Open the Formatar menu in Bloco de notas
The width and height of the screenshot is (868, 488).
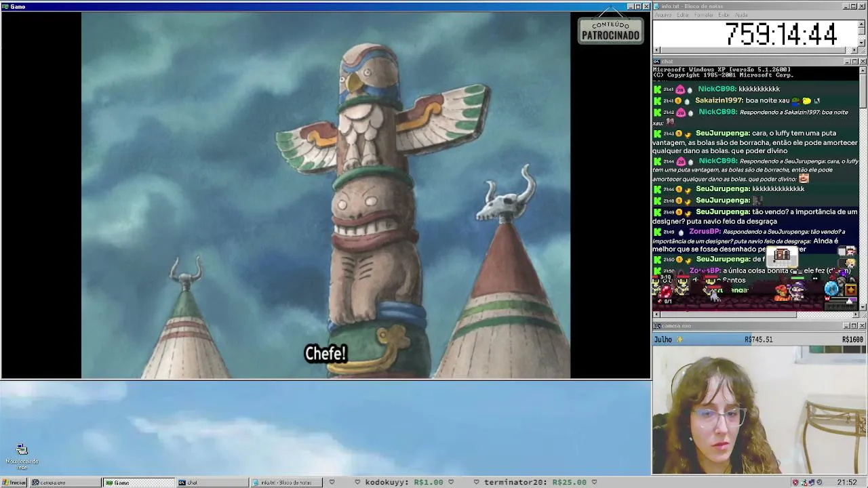[x=704, y=15]
